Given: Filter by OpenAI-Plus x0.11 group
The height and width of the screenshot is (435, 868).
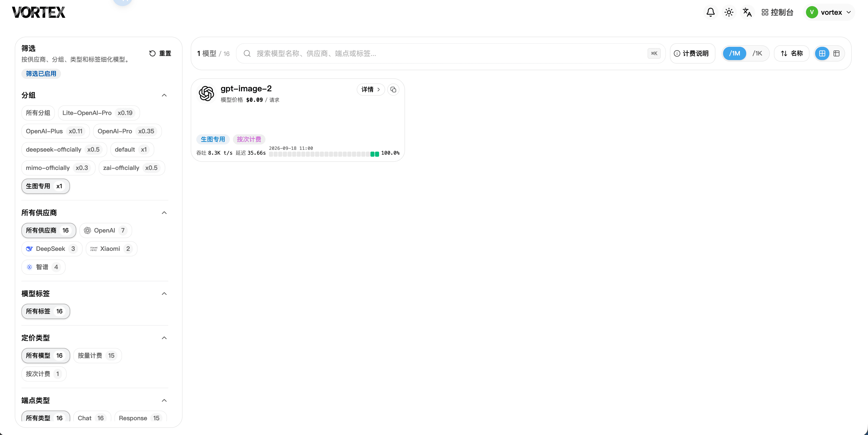Looking at the screenshot, I should tap(56, 131).
